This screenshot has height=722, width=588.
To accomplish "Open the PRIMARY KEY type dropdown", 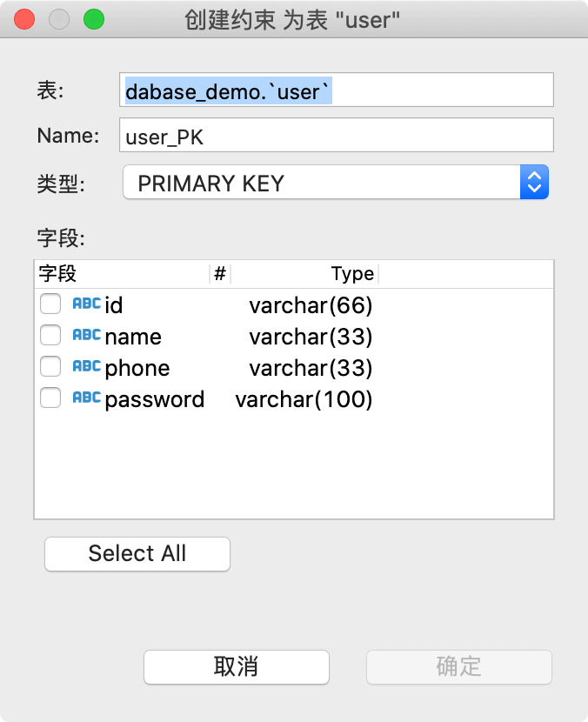I will click(322, 183).
